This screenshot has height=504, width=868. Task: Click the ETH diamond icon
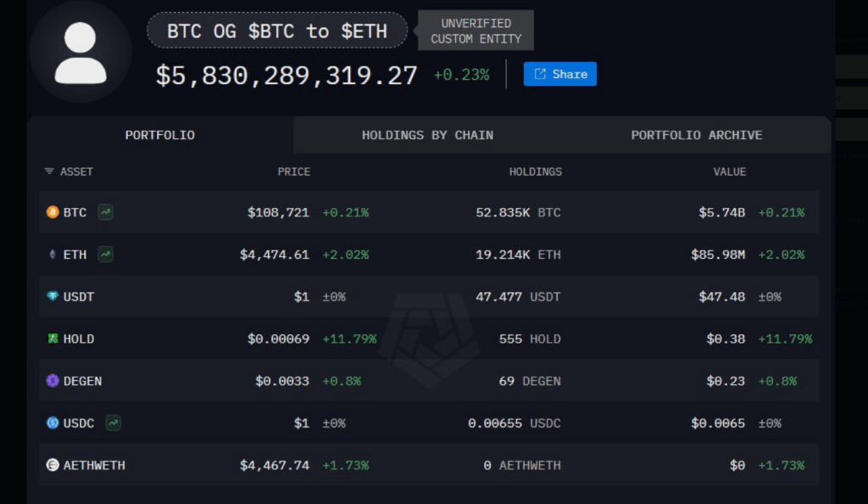[53, 255]
